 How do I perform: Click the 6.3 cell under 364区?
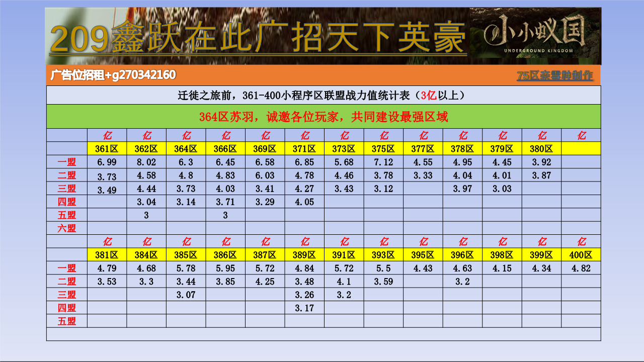click(186, 162)
